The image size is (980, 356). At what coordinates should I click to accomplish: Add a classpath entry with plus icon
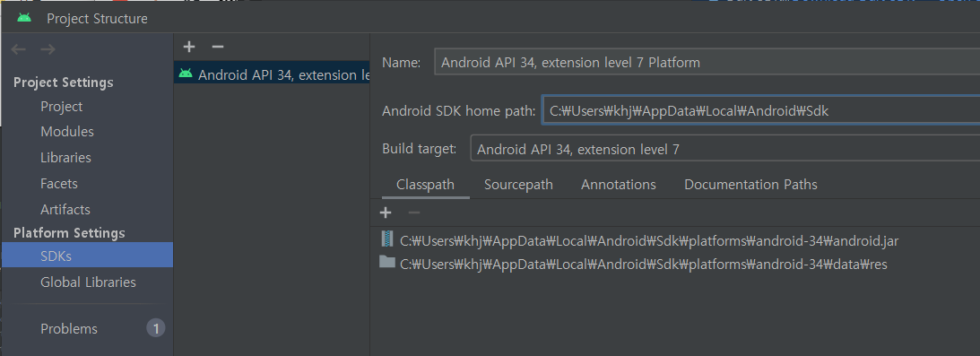[386, 213]
